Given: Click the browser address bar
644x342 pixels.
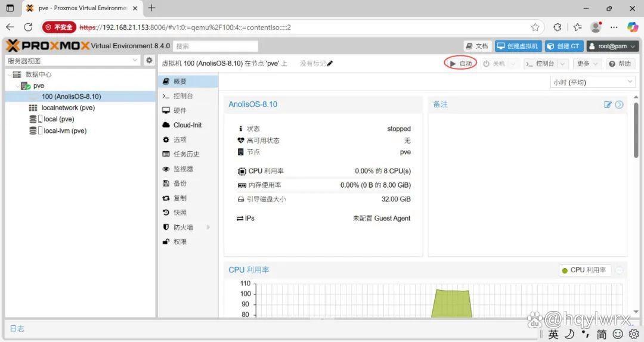Looking at the screenshot, I should coord(304,27).
